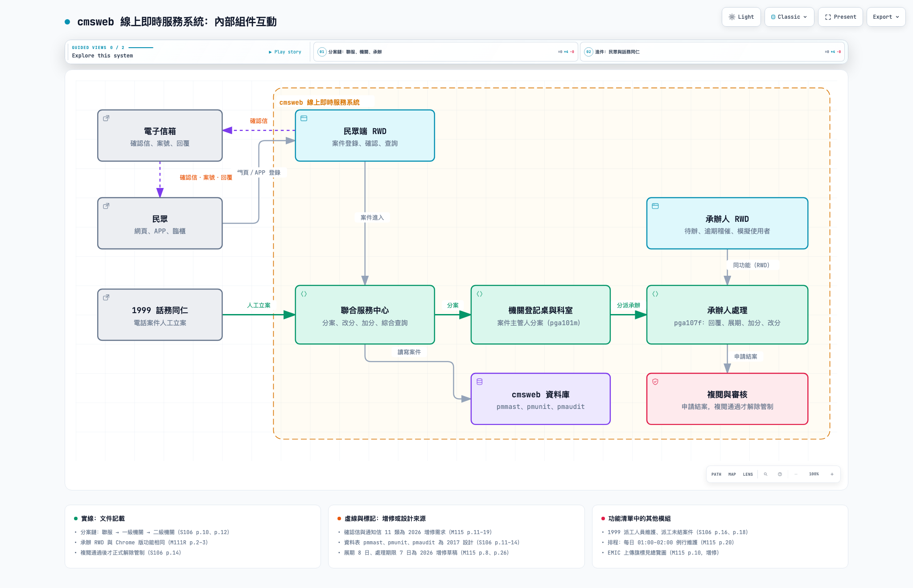Screen dimensions: 913x588
Task: Open the help question-mark icon
Action: click(780, 474)
